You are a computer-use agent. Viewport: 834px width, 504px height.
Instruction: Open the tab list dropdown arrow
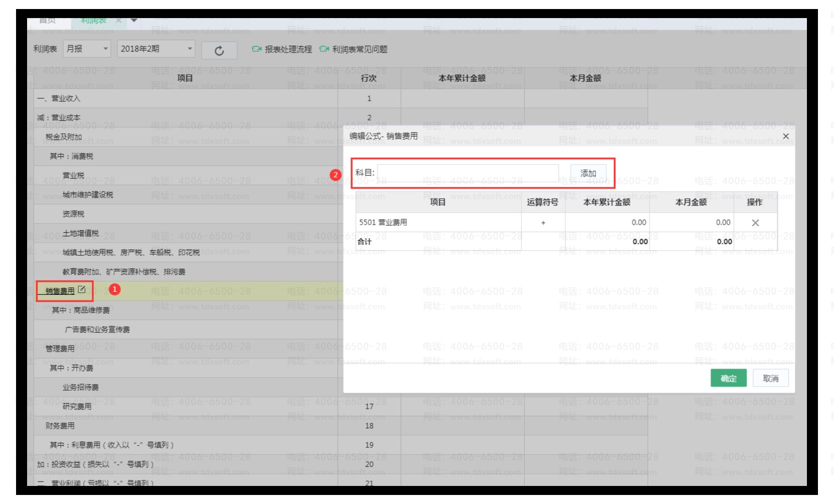coord(134,21)
